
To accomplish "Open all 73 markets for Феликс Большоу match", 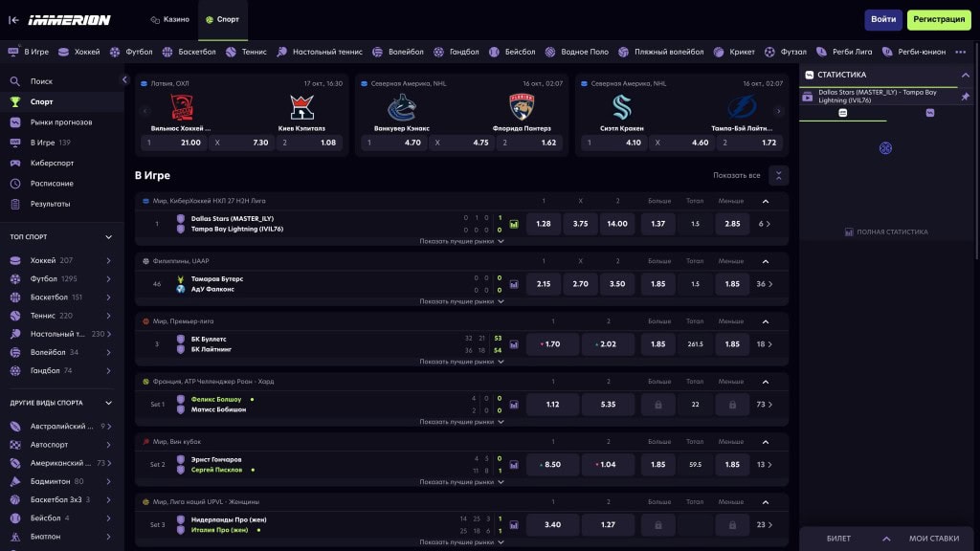I will [765, 405].
